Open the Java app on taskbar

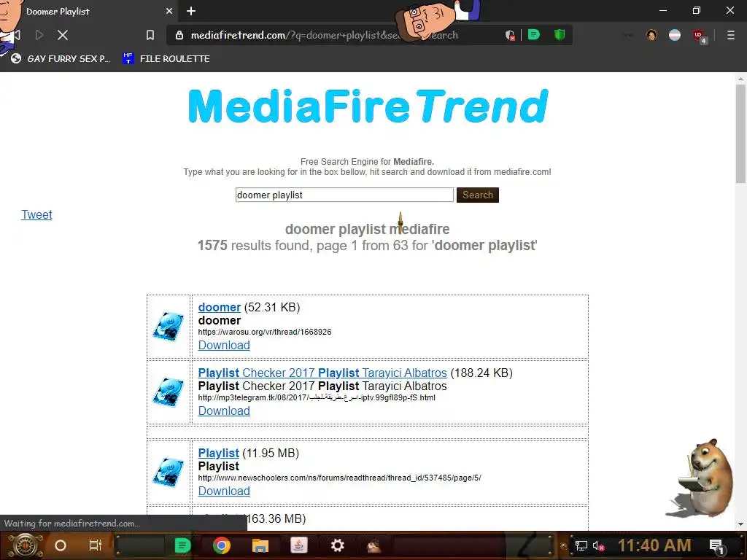[298, 545]
